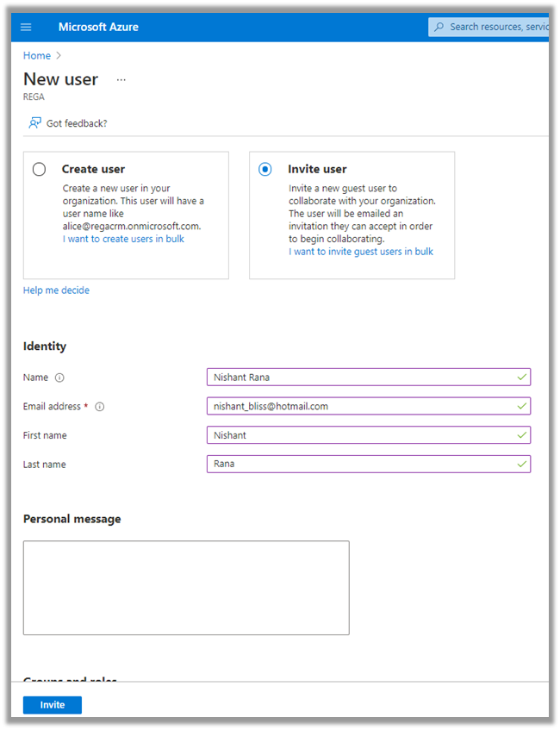Open 'I want to invite guest users in bulk'
The width and height of the screenshot is (560, 730).
[x=361, y=252]
